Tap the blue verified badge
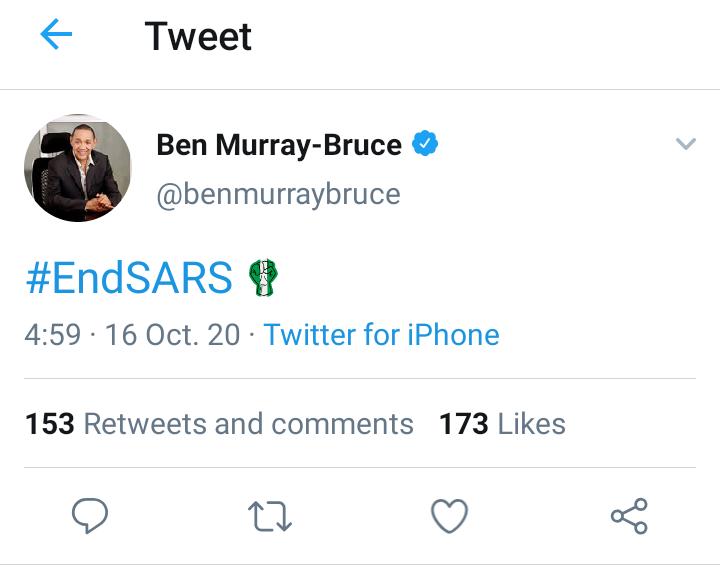 click(425, 143)
